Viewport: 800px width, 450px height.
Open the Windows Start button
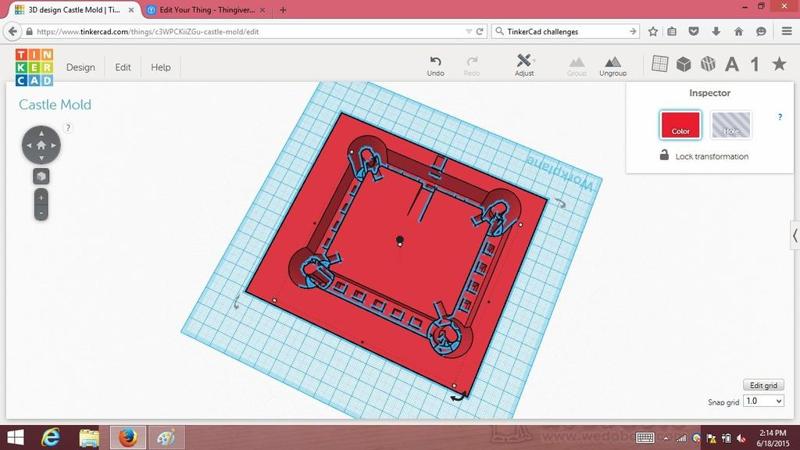[x=15, y=438]
